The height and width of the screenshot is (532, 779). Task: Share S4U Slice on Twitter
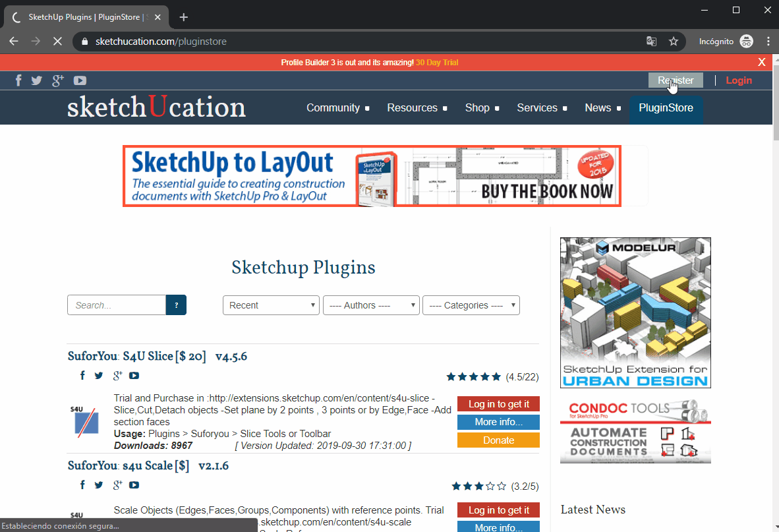coord(99,376)
